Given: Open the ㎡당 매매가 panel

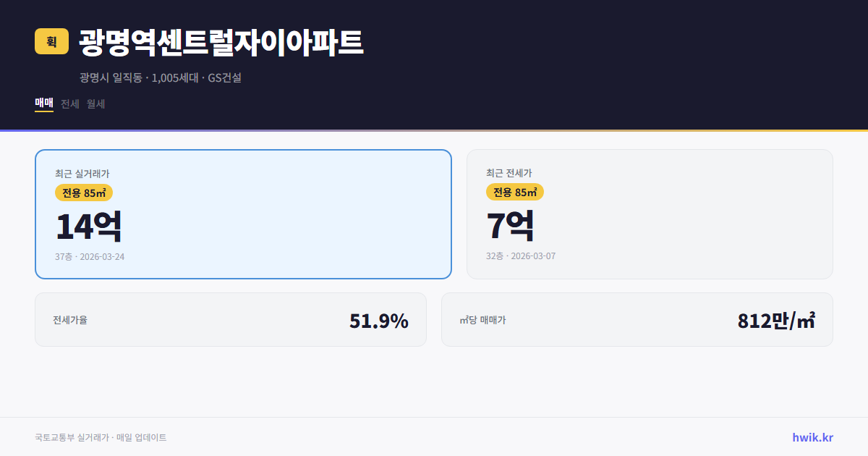Looking at the screenshot, I should 637,319.
